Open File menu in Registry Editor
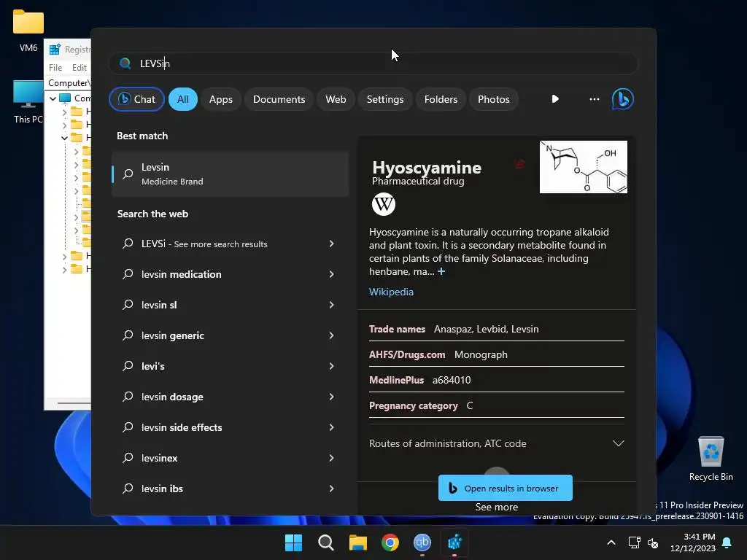Viewport: 747px width, 560px height. 55,68
